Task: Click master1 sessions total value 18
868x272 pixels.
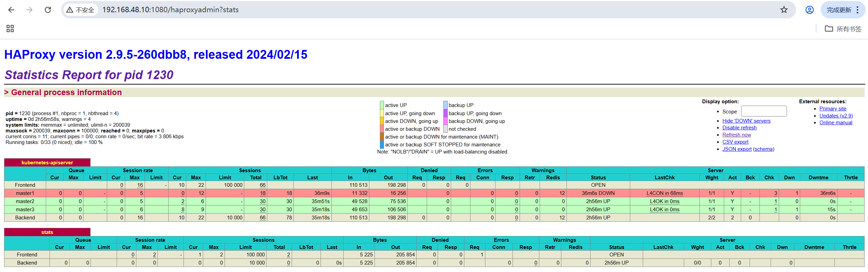Action: tap(263, 193)
